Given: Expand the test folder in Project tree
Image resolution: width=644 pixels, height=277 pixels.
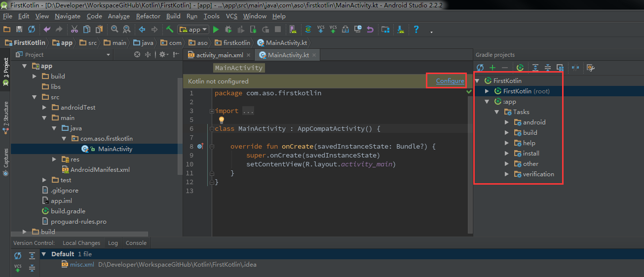Looking at the screenshot, I should coord(44,180).
